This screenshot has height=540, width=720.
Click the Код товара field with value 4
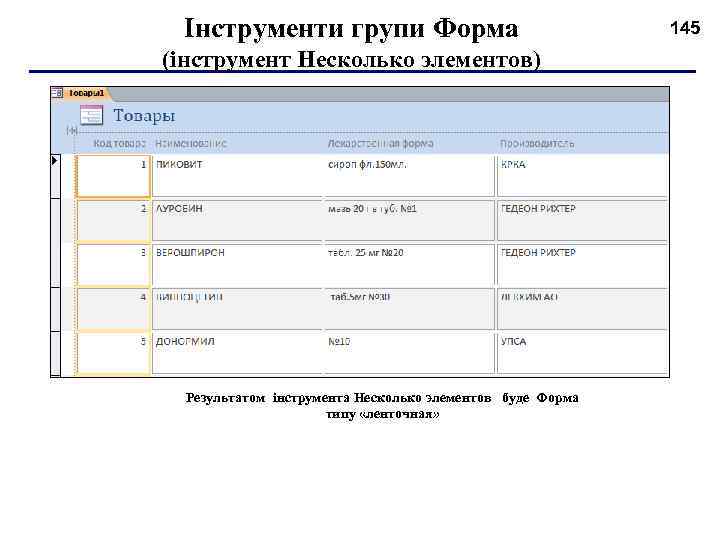113,309
